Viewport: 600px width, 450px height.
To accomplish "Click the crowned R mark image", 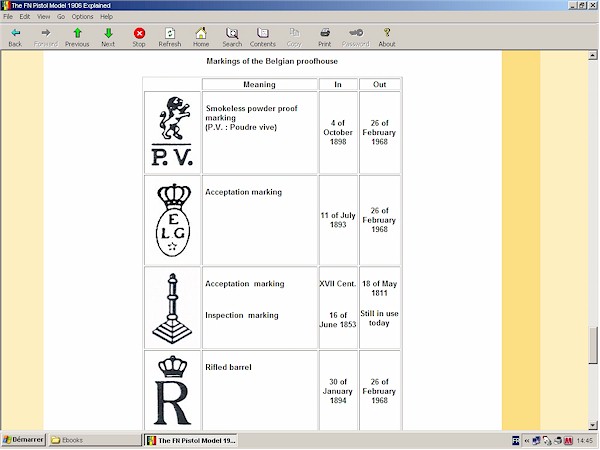I will 173,390.
